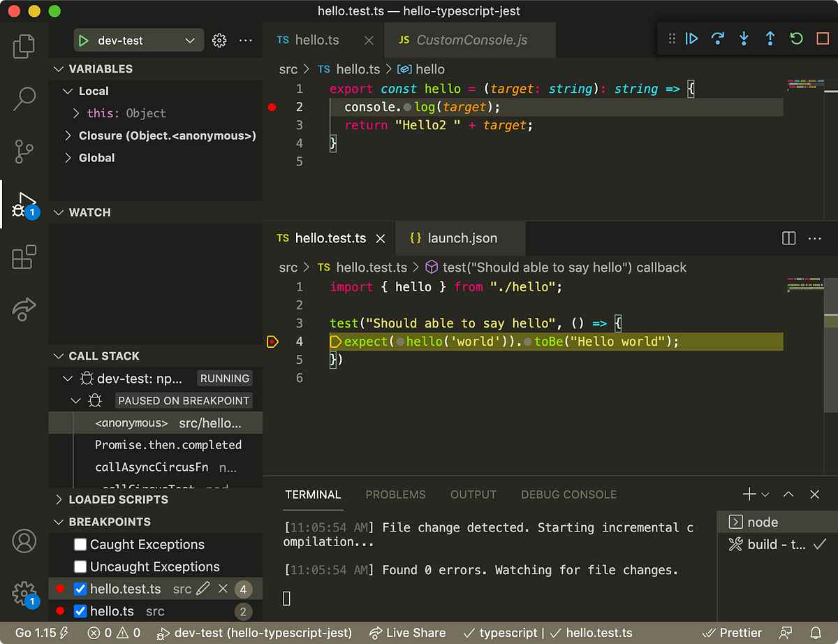Step Into the current function call
Viewport: 838px width, 644px height.
coord(744,39)
